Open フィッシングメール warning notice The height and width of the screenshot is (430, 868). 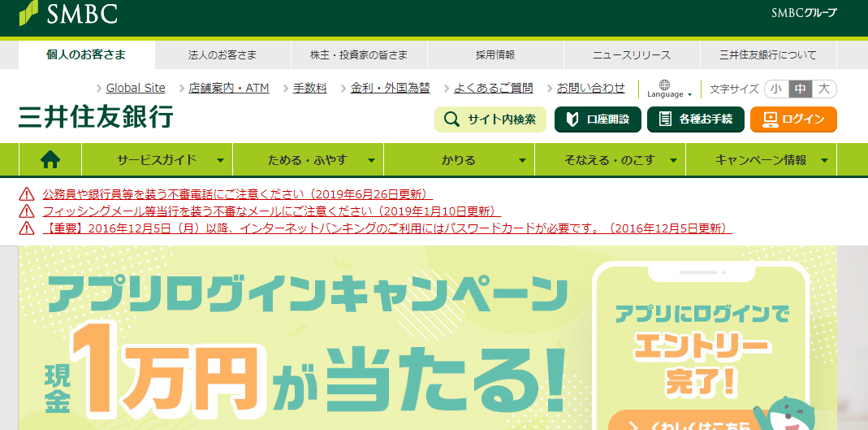tap(272, 211)
